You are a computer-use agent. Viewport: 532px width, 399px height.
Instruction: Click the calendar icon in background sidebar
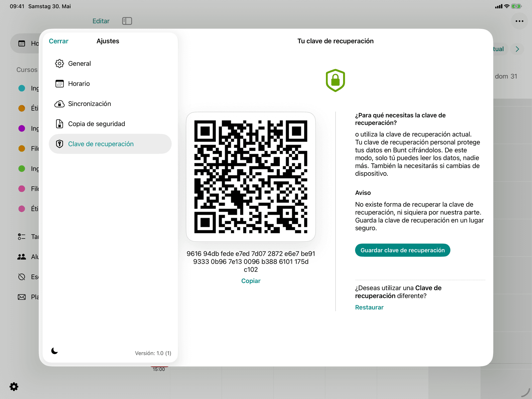coord(22,44)
